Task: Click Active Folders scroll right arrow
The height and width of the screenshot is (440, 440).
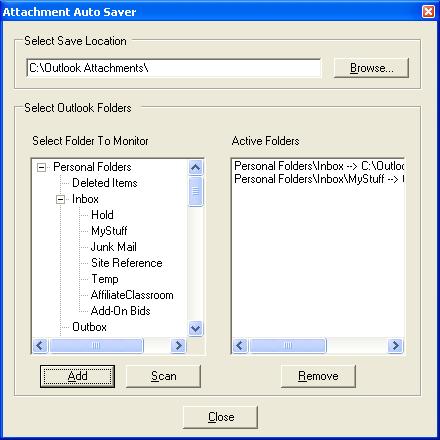Action: (x=396, y=345)
